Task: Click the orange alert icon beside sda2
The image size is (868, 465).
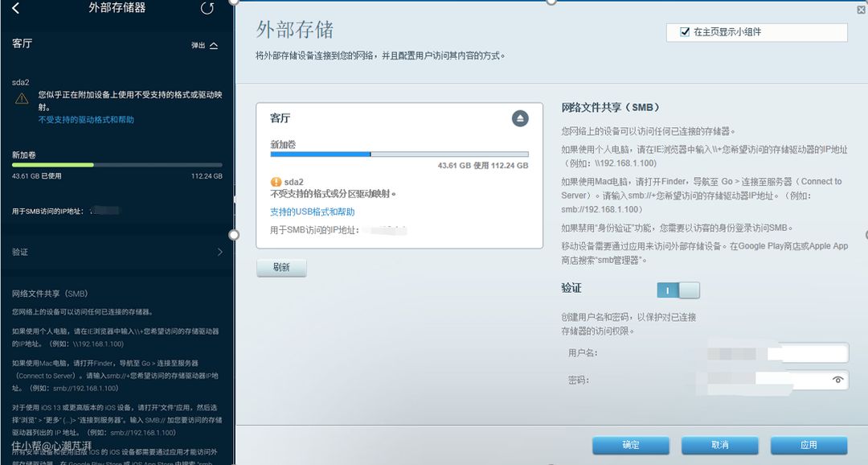Action: point(276,182)
